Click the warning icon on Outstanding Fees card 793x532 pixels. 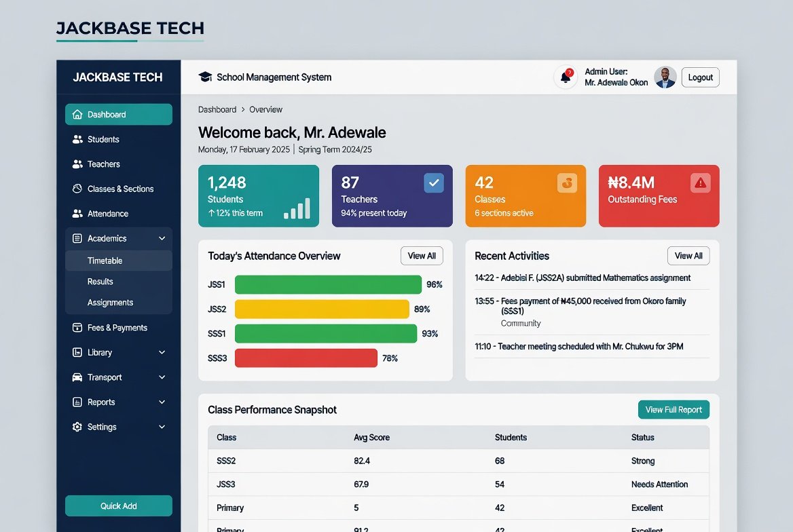(x=701, y=183)
